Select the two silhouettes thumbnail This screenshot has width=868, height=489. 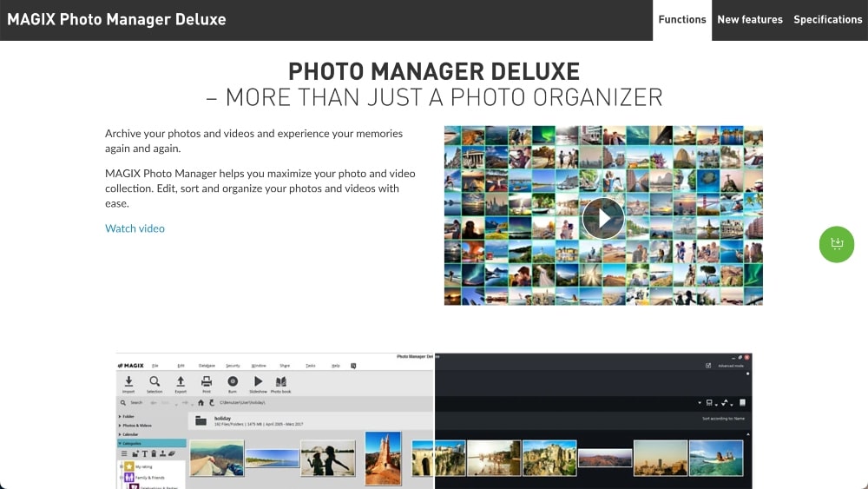(x=328, y=458)
